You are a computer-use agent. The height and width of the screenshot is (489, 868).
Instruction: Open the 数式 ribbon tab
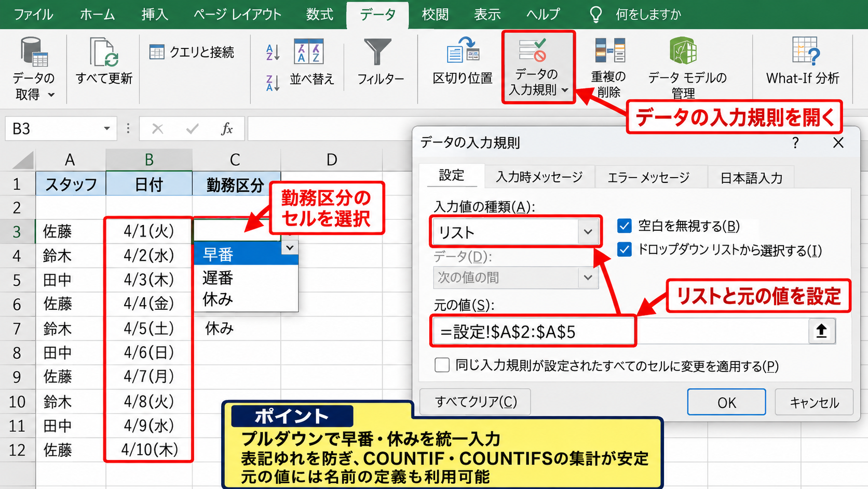pos(319,15)
